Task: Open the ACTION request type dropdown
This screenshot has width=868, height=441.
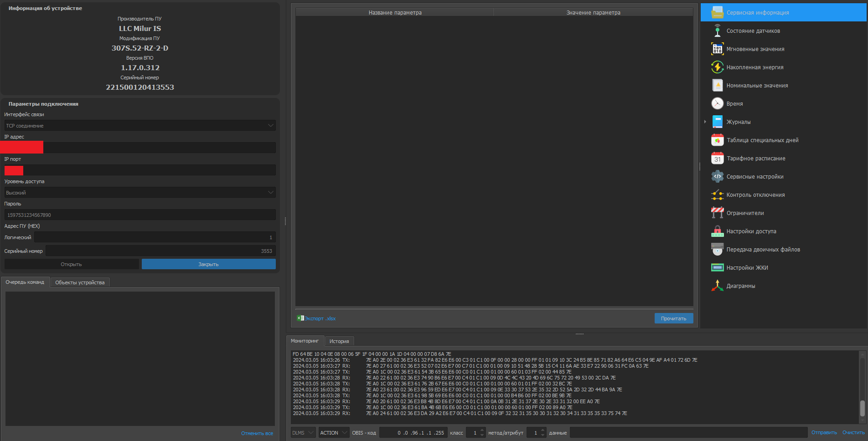Action: click(x=333, y=433)
